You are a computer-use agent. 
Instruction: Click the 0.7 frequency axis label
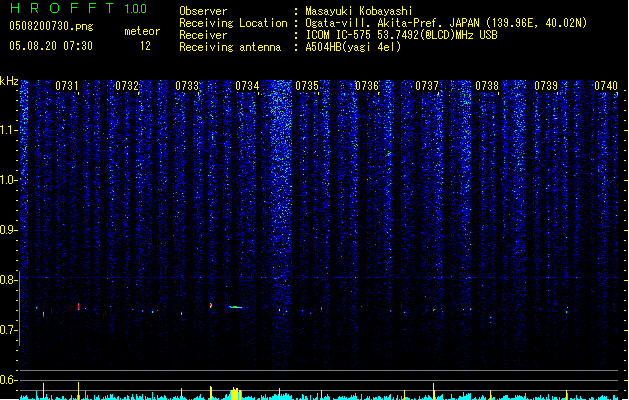tap(8, 330)
